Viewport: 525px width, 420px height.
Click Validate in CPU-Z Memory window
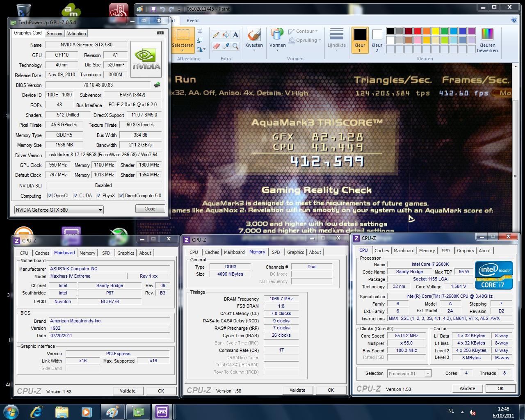point(297,390)
